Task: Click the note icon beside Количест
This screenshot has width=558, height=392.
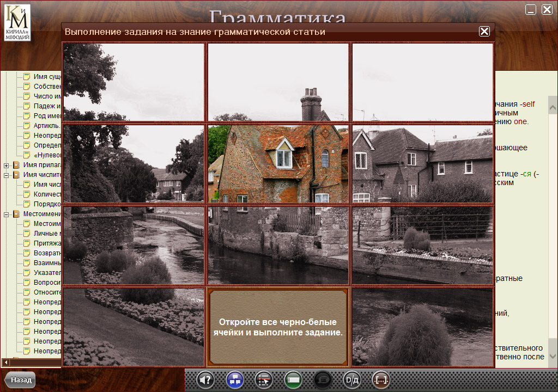Action: pos(27,194)
